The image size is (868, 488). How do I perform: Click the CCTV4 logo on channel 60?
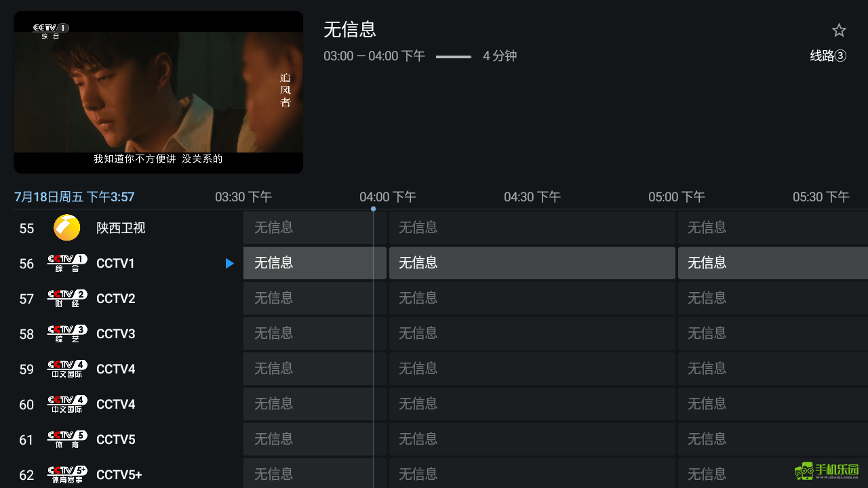67,404
